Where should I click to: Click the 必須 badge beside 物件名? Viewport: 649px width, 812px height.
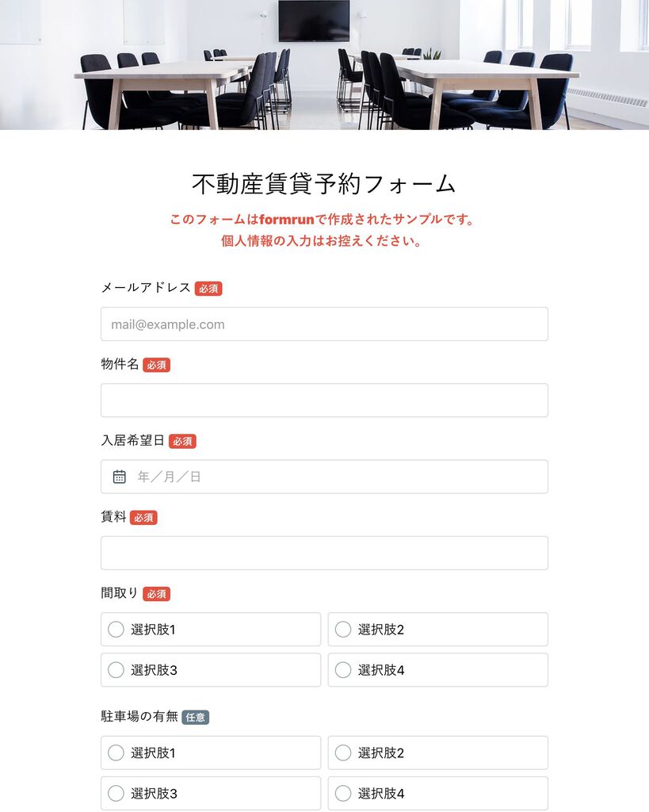(156, 365)
